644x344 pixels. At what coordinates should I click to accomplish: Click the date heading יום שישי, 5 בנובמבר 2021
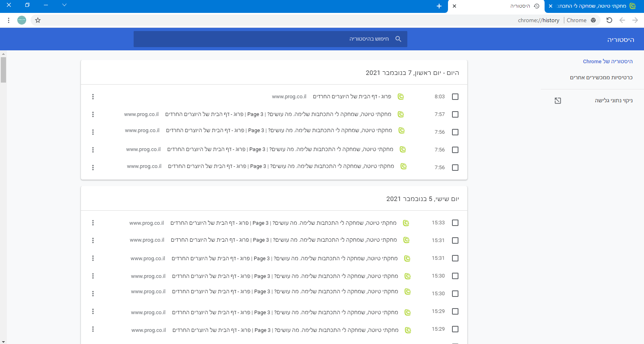pos(423,199)
